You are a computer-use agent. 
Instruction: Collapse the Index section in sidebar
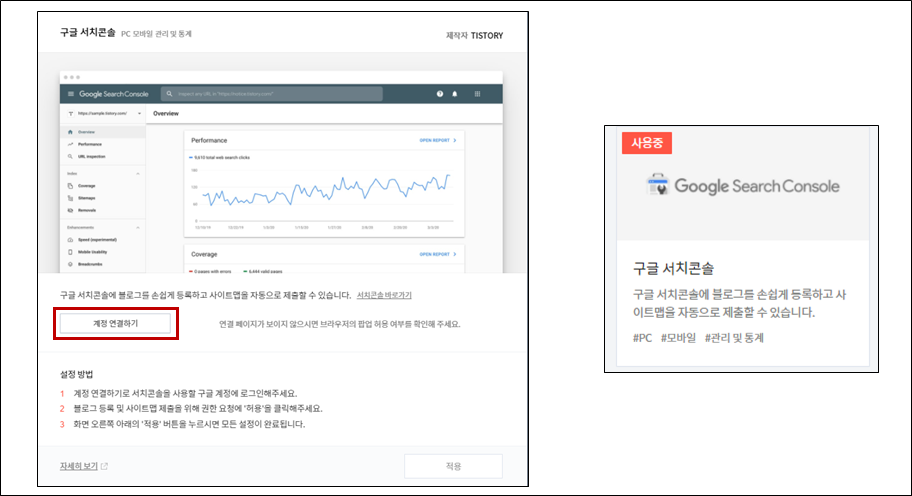(x=138, y=174)
